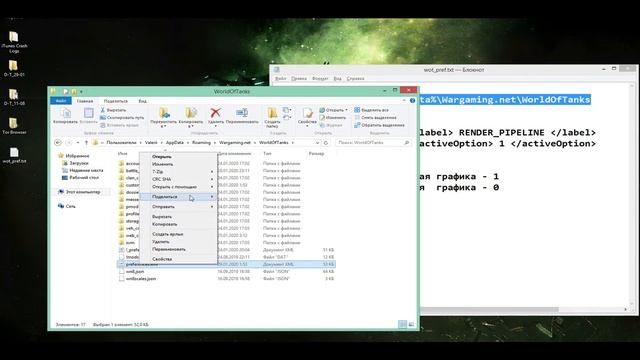This screenshot has width=640, height=360.
Task: Switch to View (Вид) ribbon tab
Action: pos(142,101)
